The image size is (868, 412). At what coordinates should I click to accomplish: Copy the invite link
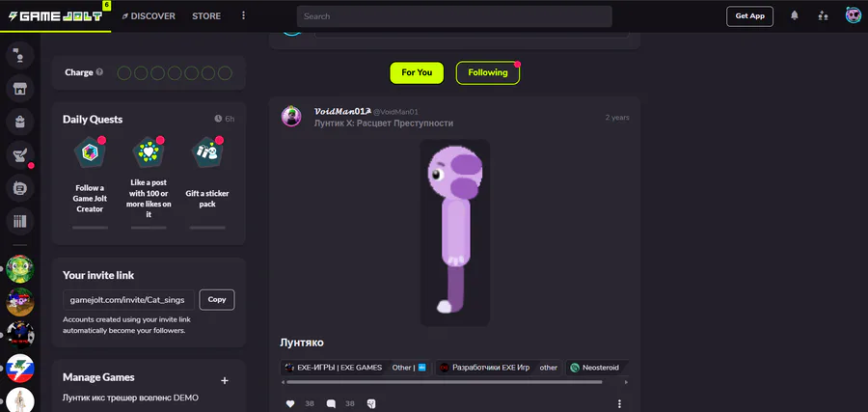coord(217,299)
